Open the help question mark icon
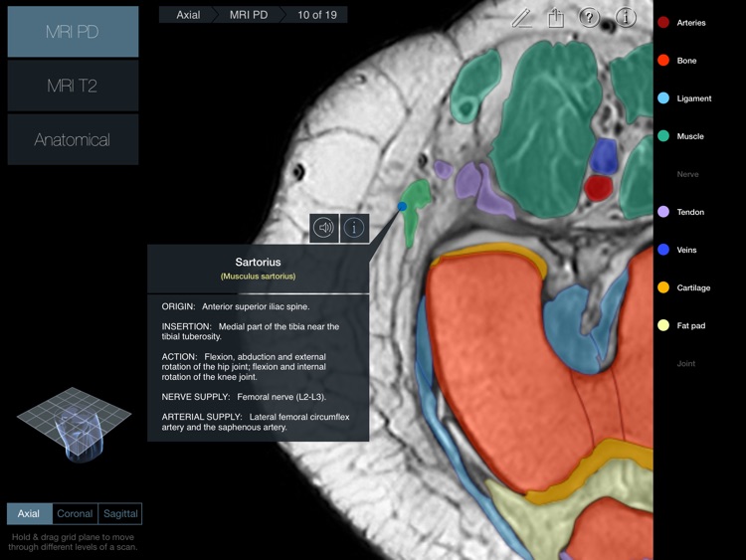Image resolution: width=746 pixels, height=560 pixels. coord(589,18)
